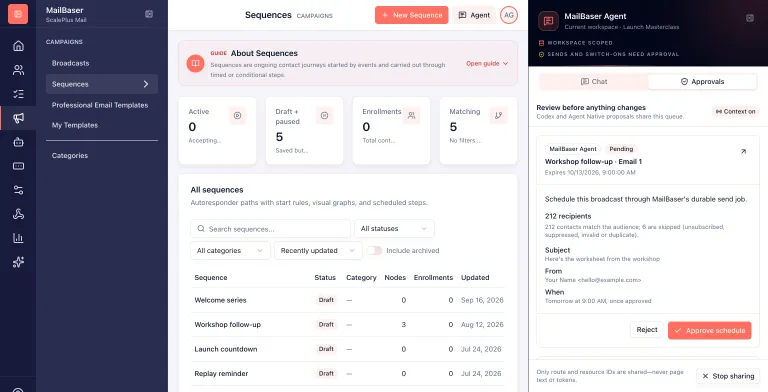This screenshot has width=768, height=392.
Task: Click the Stop sharing button
Action: (x=728, y=376)
